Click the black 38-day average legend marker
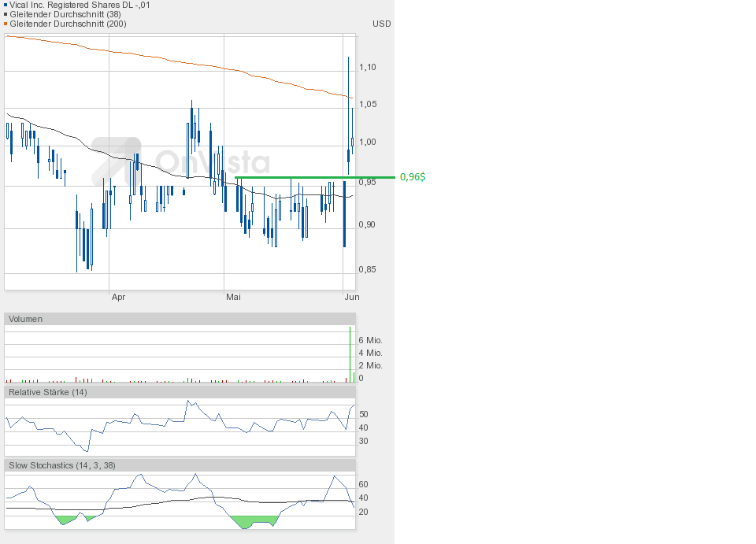Image resolution: width=756 pixels, height=544 pixels. tap(6, 14)
